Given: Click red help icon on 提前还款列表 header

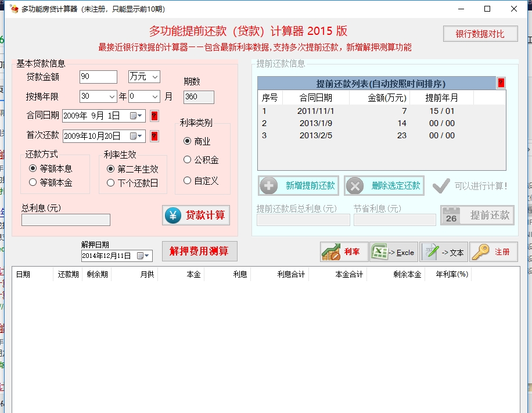Looking at the screenshot, I should tap(501, 83).
